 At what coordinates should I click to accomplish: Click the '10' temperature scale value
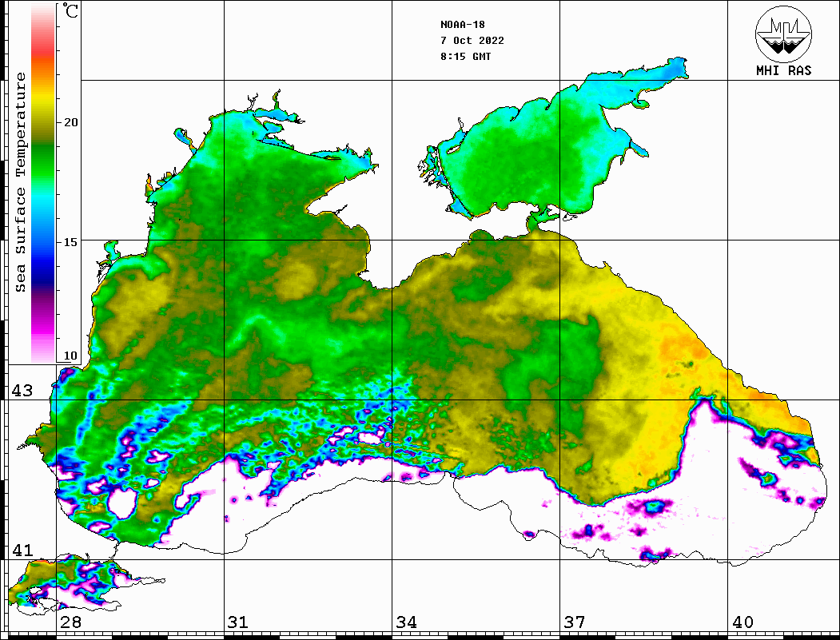tap(70, 356)
